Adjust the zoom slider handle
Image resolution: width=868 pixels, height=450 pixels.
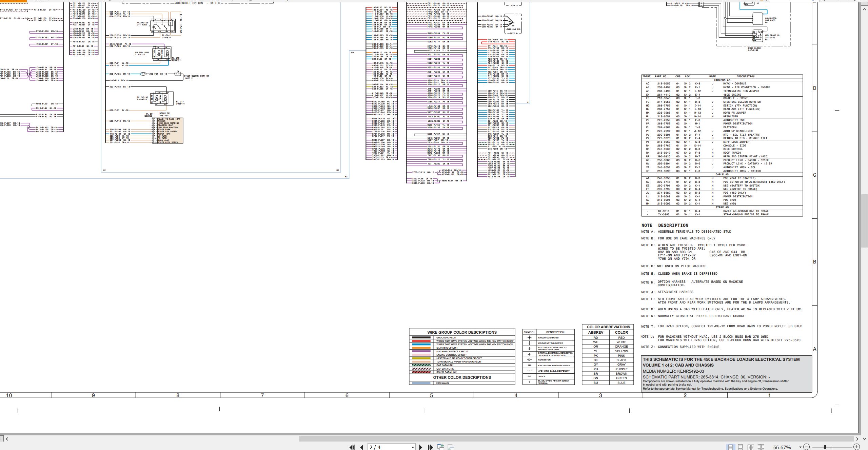pyautogui.click(x=825, y=447)
